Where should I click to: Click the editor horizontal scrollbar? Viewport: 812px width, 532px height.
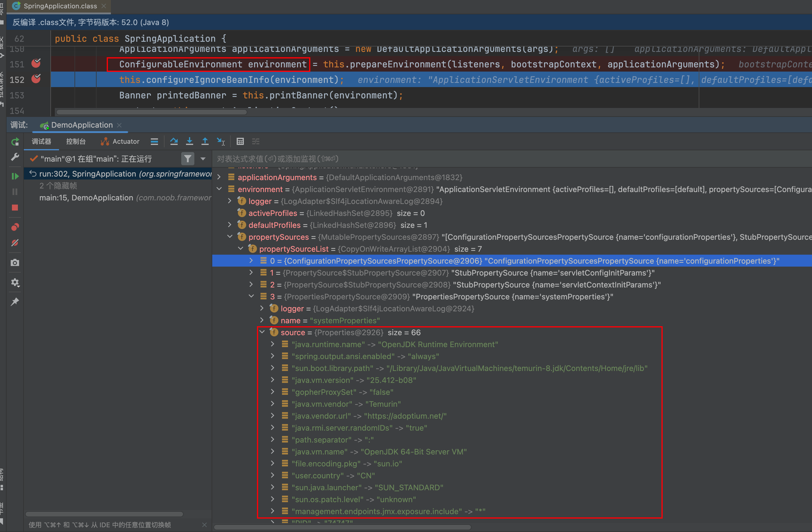point(151,112)
